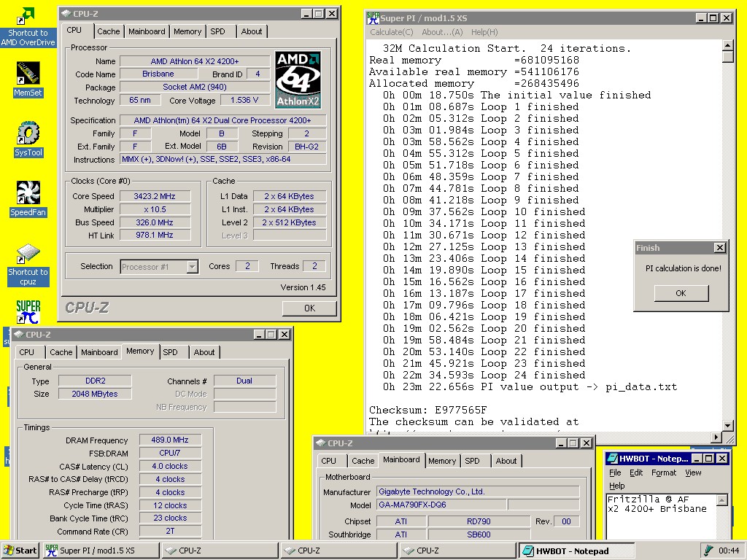Activate the HWBOT - Notepad taskbar button

tap(576, 551)
